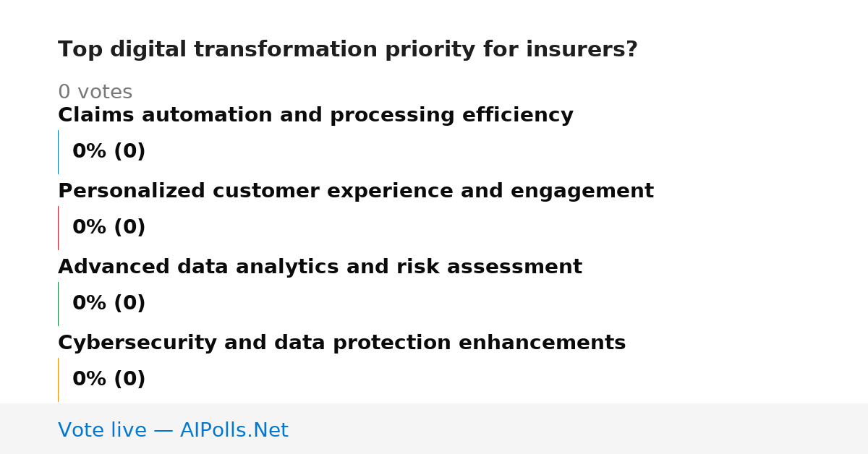Click the red result bar for Personalized experience
Viewport: 868px width, 454px height.
[x=58, y=228]
